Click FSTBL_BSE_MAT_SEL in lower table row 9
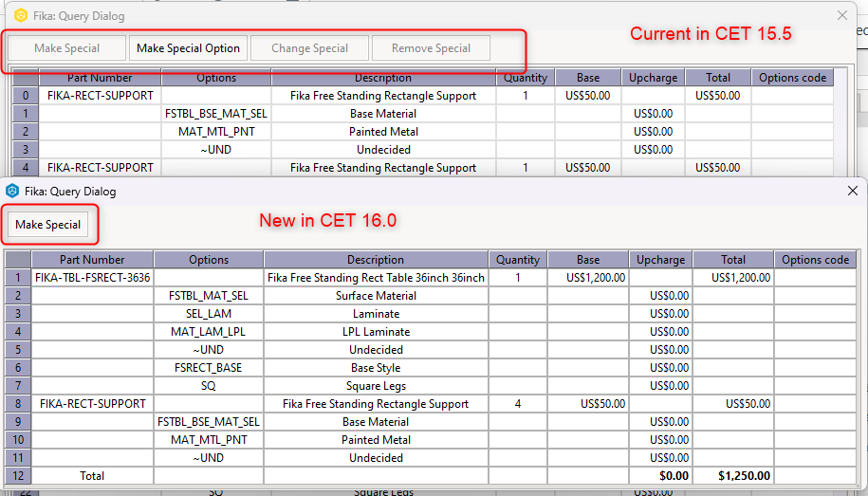 coord(209,422)
